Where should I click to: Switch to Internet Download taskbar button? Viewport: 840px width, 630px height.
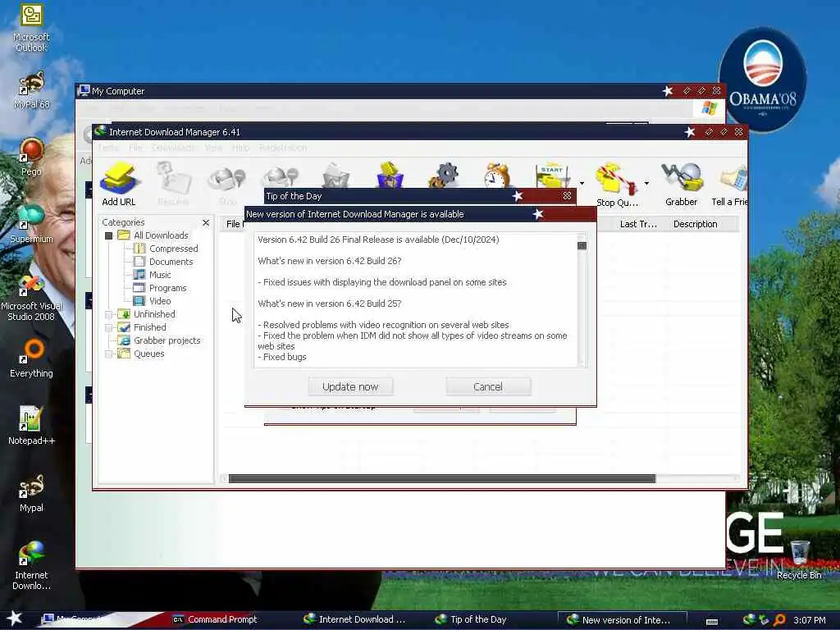point(354,619)
